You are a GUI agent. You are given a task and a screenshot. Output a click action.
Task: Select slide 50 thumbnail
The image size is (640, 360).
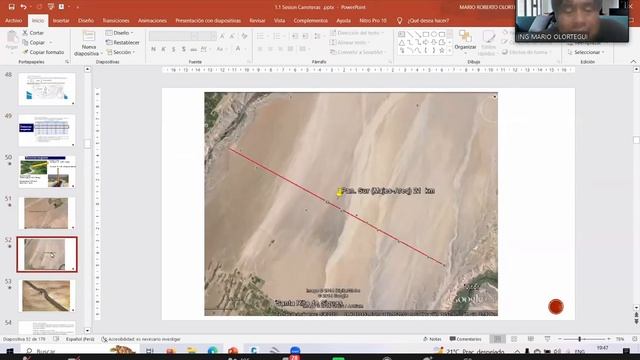pyautogui.click(x=47, y=172)
